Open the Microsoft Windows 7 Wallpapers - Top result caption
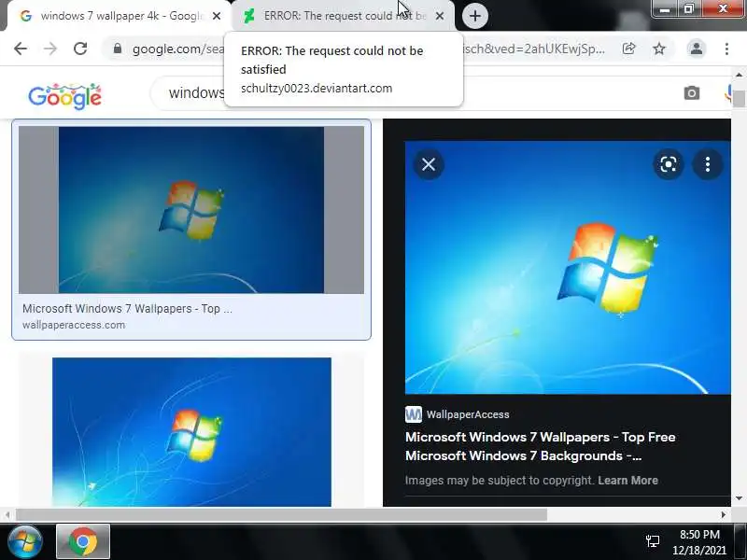 (x=127, y=309)
